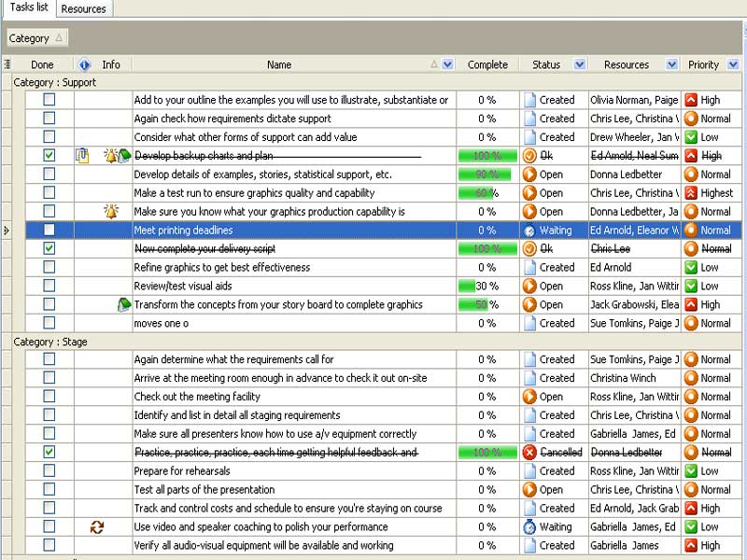The width and height of the screenshot is (747, 560).
Task: Click the red Cancelled status icon
Action: point(529,453)
